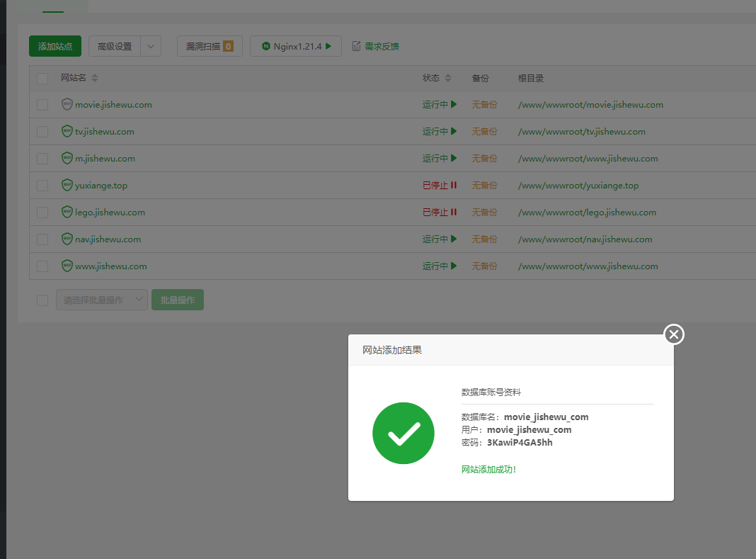Check the m.jishewu.com row checkbox

point(42,159)
